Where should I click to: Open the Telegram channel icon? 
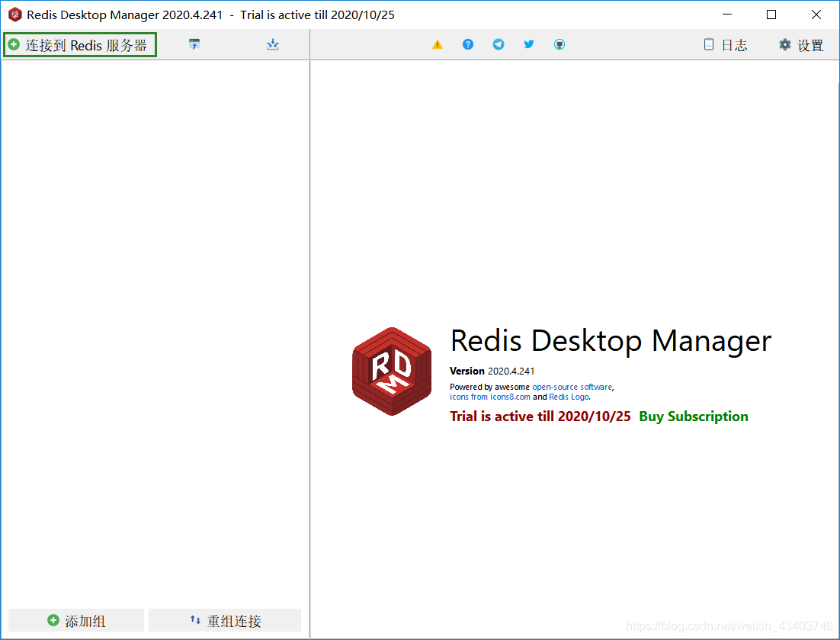[x=498, y=44]
